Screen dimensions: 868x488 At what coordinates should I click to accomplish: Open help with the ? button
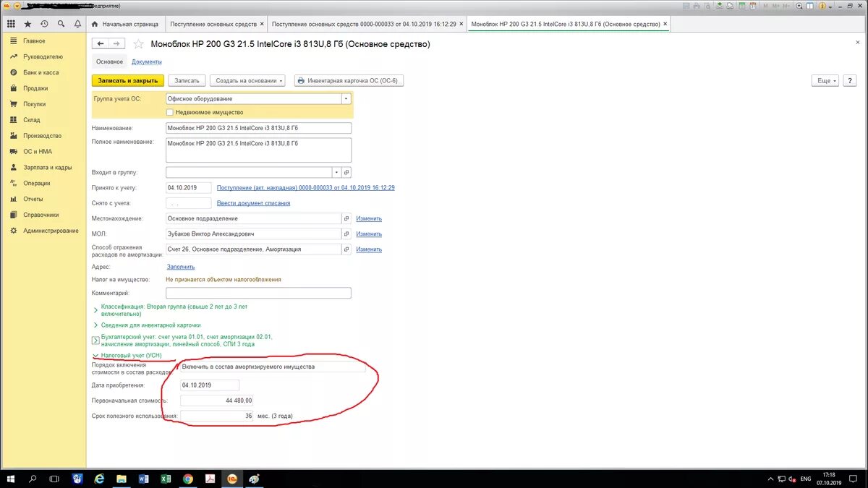(851, 80)
